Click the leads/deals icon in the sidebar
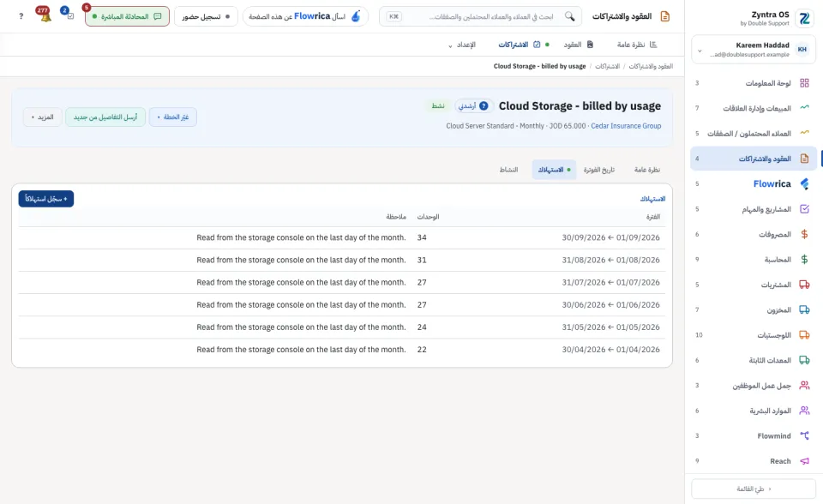Image resolution: width=823 pixels, height=504 pixels. [804, 133]
